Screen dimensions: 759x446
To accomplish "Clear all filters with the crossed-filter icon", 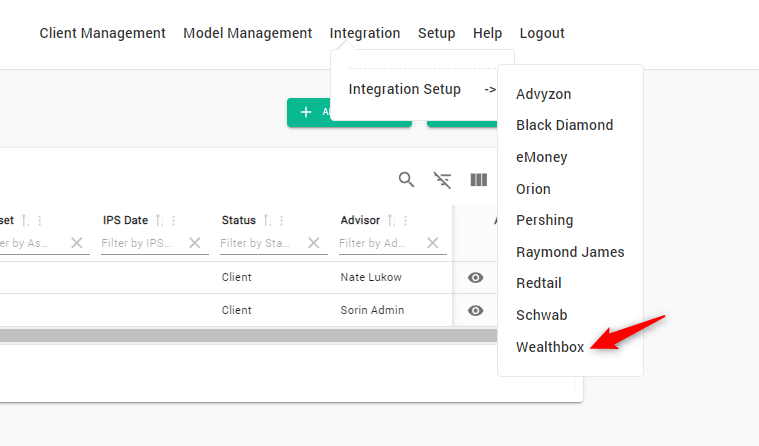I will click(442, 180).
